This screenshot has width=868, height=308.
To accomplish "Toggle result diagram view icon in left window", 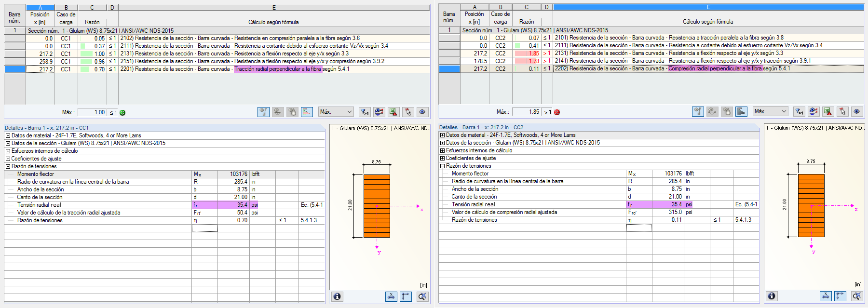I will click(263, 112).
